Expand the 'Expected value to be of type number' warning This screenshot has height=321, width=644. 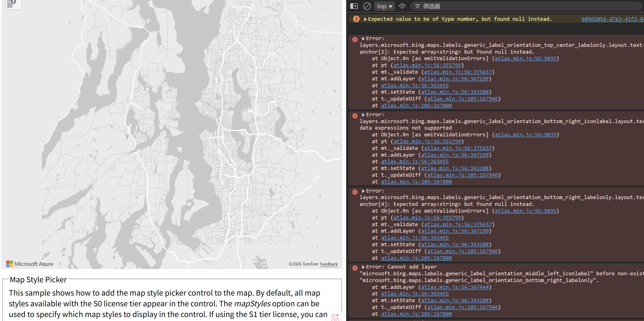[365, 19]
